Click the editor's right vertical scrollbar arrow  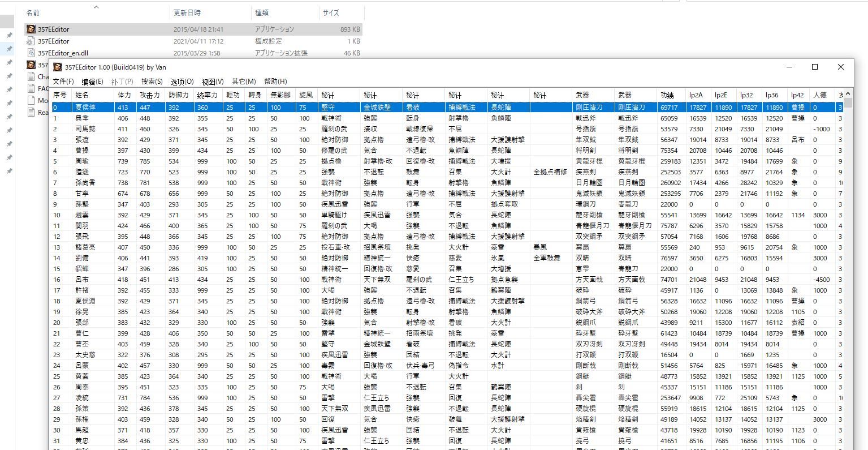848,95
